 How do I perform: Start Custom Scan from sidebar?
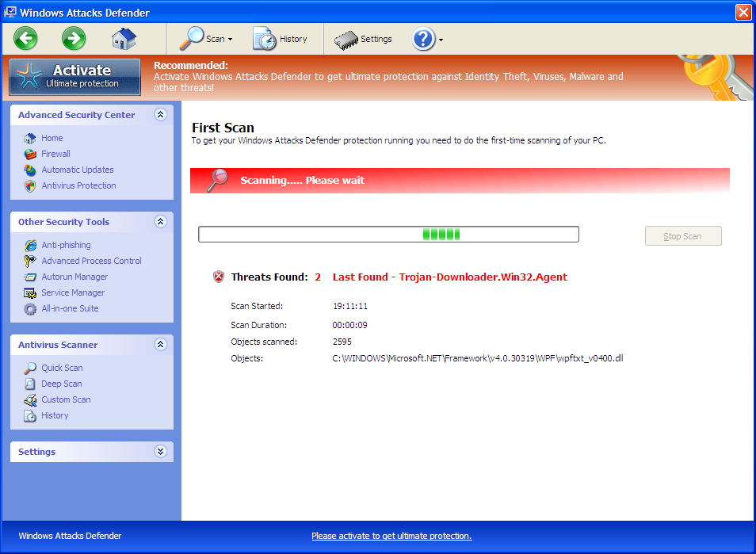click(66, 399)
